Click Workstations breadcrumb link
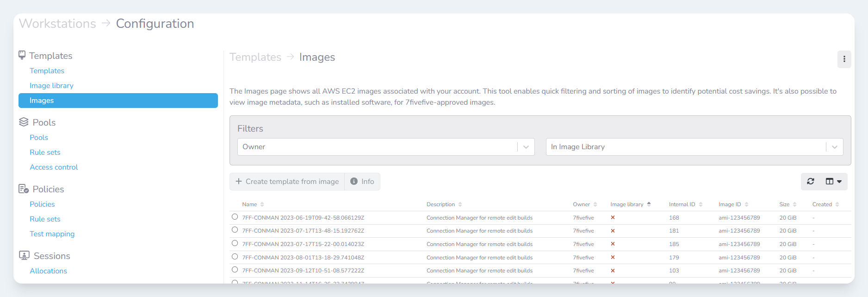 (x=57, y=24)
